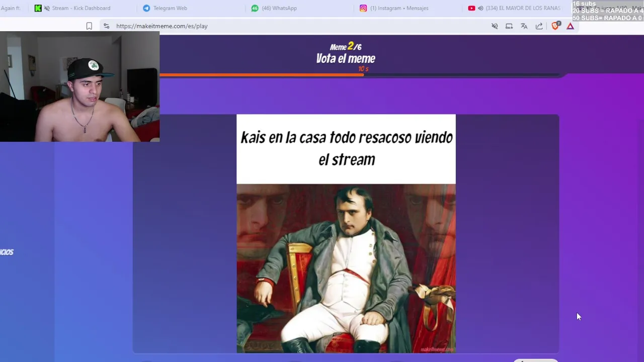Click the Instagram favicon on its tab
The width and height of the screenshot is (644, 362).
[x=363, y=8]
